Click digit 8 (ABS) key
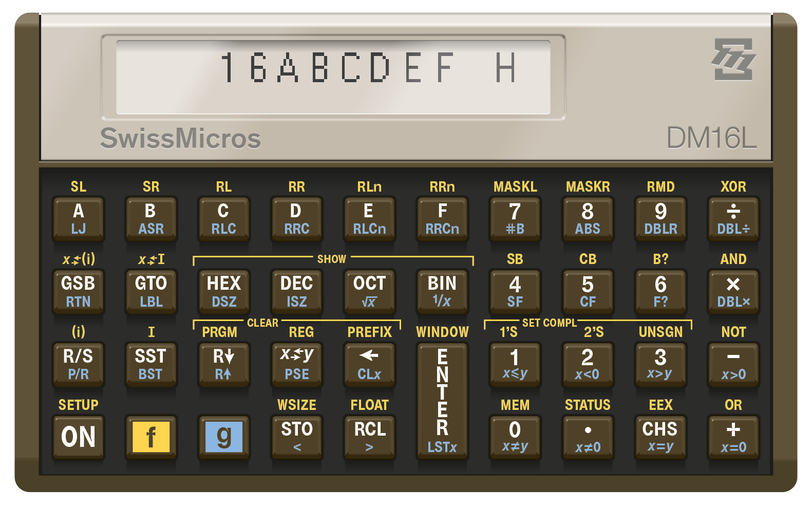 (588, 219)
